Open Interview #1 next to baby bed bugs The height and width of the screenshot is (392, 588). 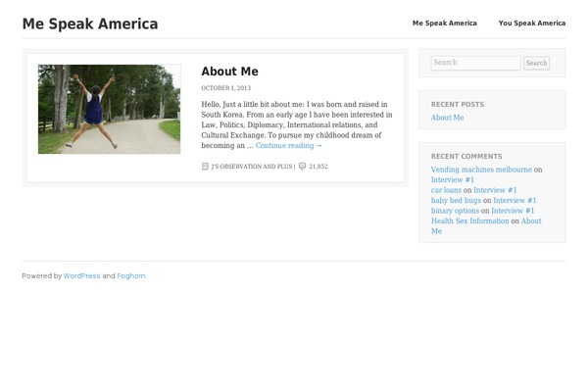click(x=514, y=201)
